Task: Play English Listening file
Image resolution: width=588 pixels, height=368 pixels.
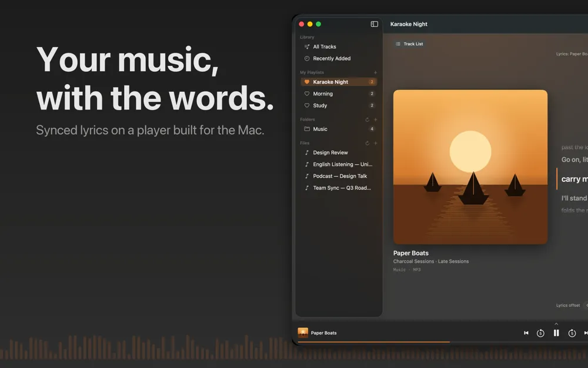Action: pos(339,164)
